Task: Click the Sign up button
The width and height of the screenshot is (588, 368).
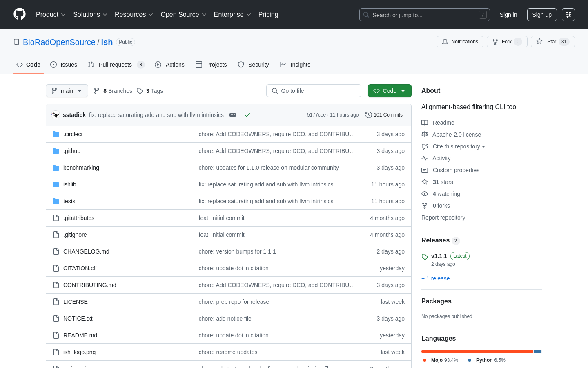Action: point(542,15)
